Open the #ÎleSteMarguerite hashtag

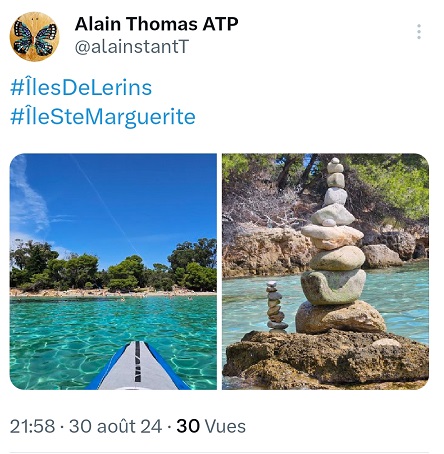tap(103, 117)
